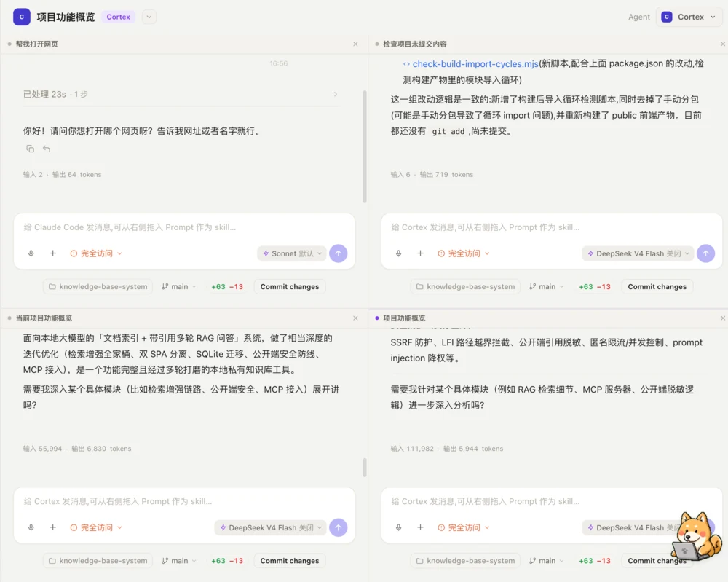This screenshot has height=582, width=728.
Task: Open 完全访问 dropdown in bottom-right 项目功能概览 panel
Action: [463, 527]
